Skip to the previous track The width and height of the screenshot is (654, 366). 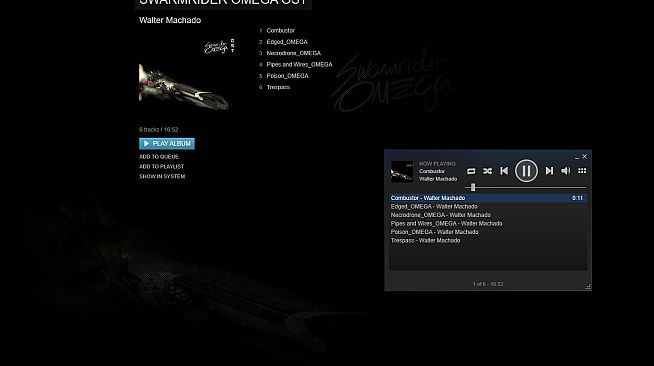point(504,171)
